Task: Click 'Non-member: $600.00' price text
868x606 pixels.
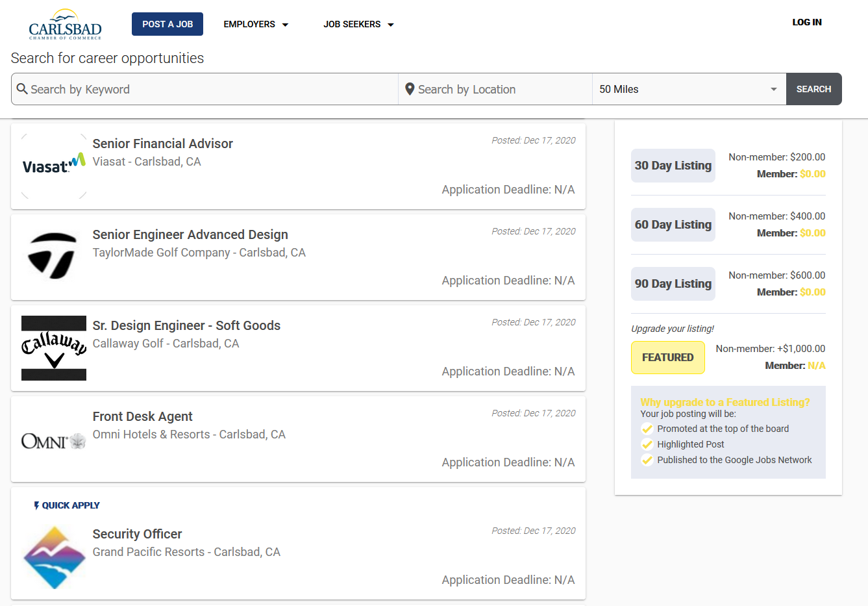Action: pos(777,275)
